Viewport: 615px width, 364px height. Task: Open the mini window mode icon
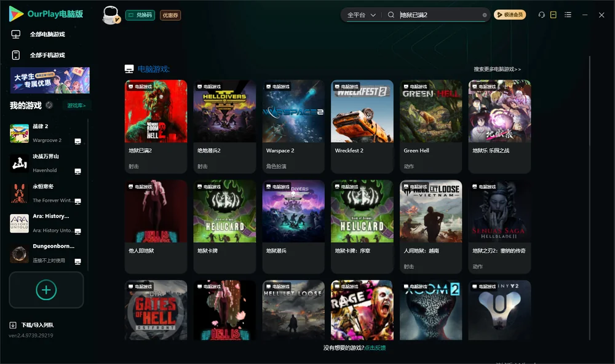pyautogui.click(x=553, y=15)
